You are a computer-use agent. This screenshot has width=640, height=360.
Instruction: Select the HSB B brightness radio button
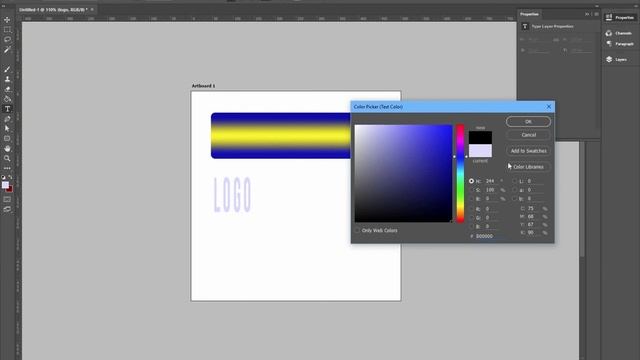tap(471, 198)
